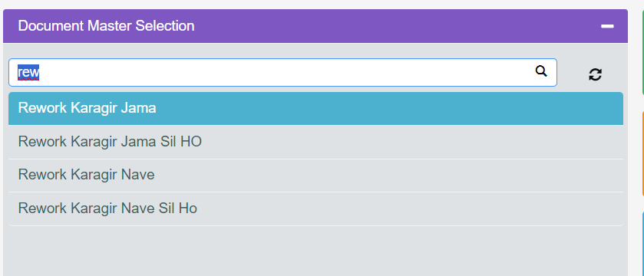Select the orange panel edge at right

click(642, 153)
